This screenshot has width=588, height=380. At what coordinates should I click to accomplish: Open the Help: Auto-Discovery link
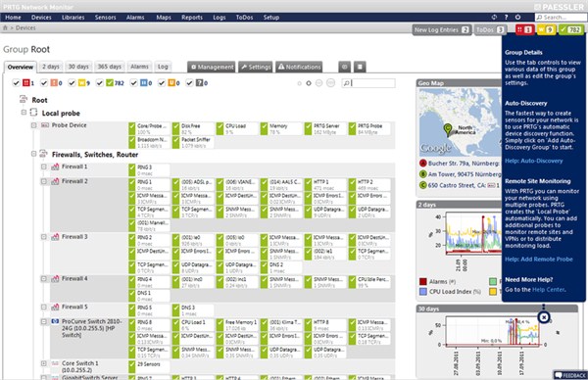coord(534,161)
